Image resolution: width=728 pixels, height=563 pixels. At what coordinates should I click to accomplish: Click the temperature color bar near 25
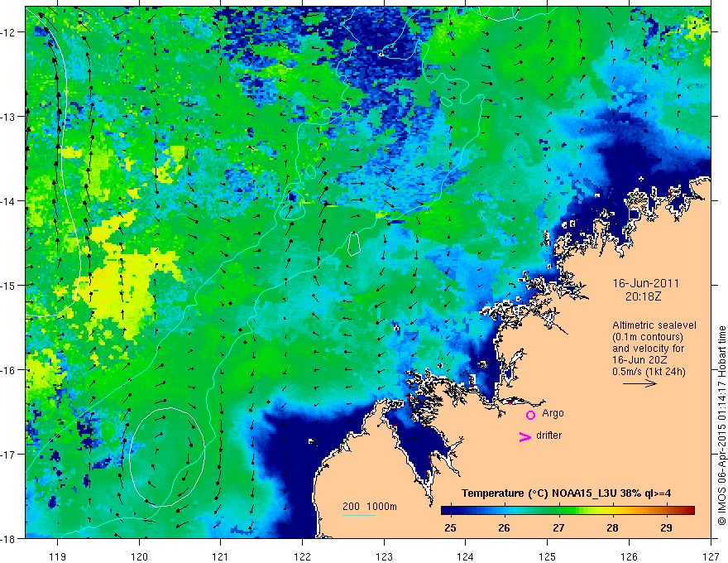450,511
